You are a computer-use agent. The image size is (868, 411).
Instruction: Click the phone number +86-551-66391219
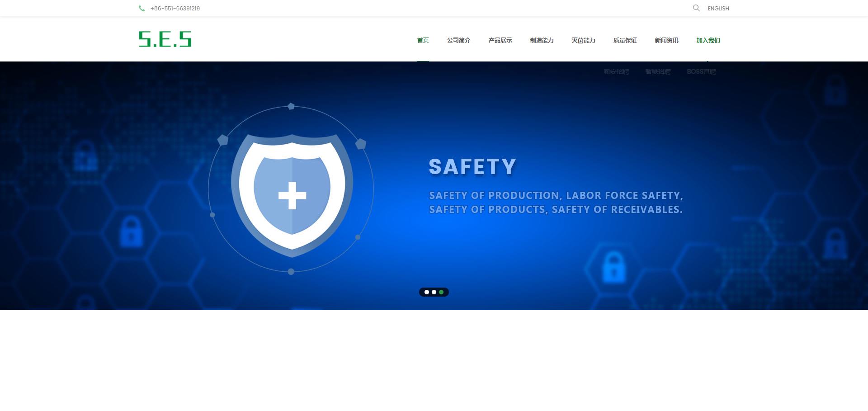click(175, 8)
